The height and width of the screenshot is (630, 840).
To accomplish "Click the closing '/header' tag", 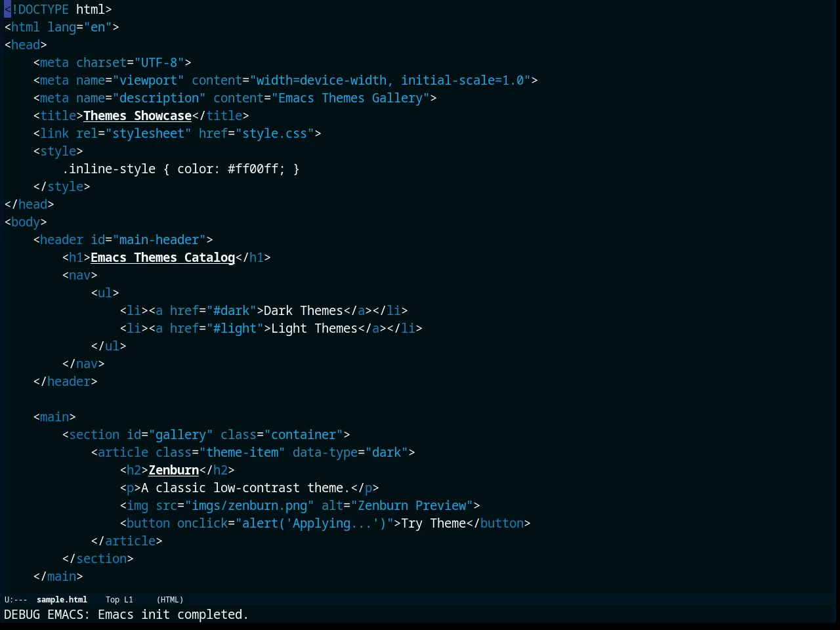I will [66, 382].
